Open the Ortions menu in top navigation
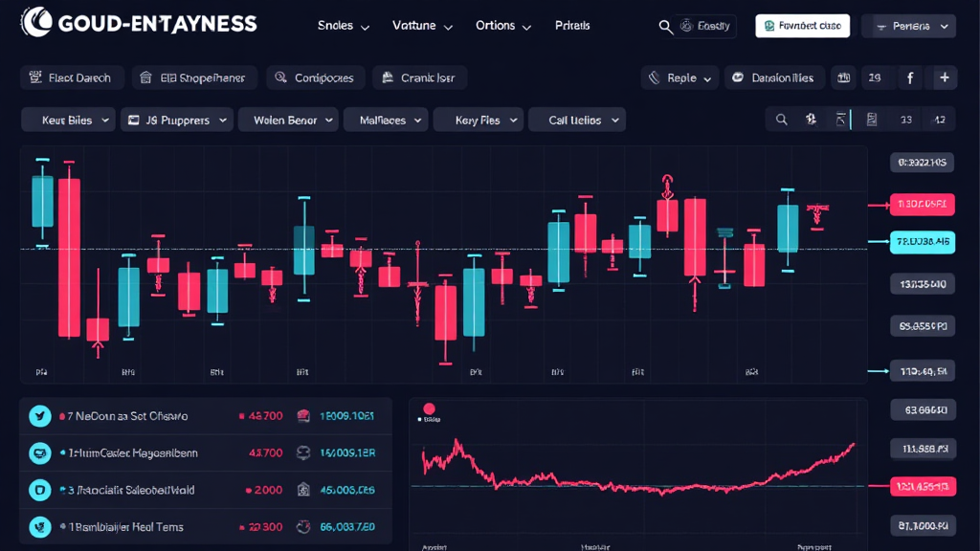Viewport: 980px width, 551px height. [x=503, y=26]
